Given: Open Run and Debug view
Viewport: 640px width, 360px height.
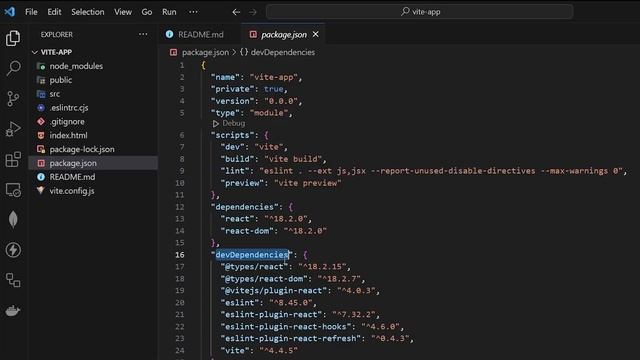Looking at the screenshot, I should point(13,129).
